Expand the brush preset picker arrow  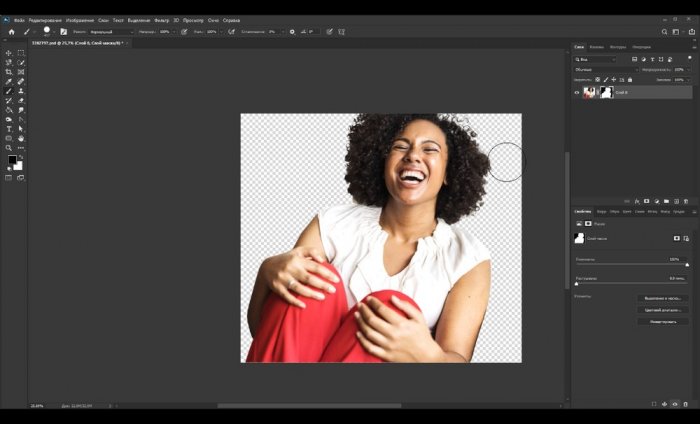(56, 32)
